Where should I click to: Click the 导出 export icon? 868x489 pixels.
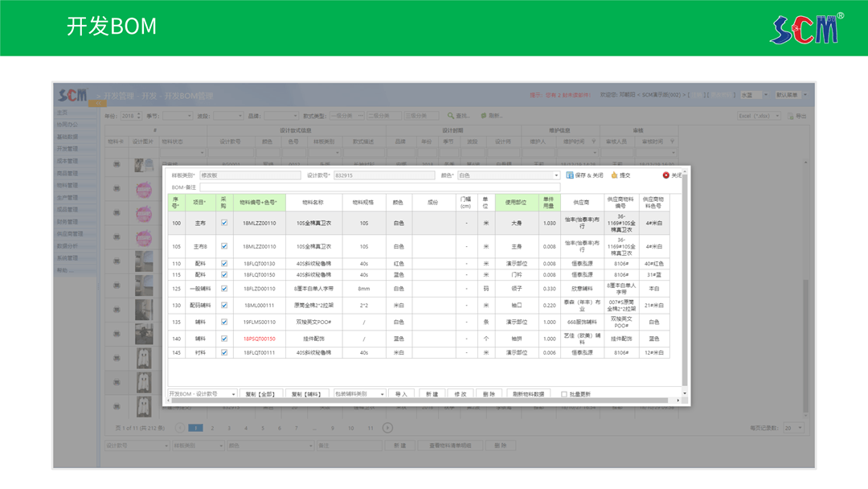click(x=791, y=116)
